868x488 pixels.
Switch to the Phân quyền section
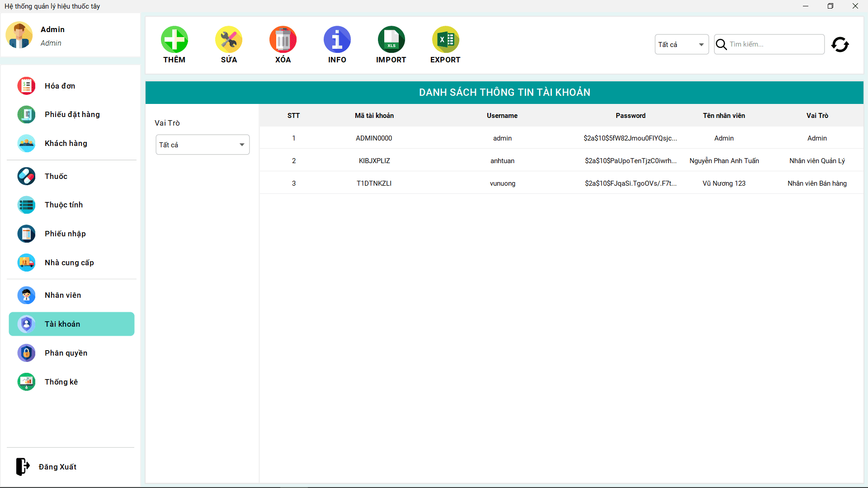[x=66, y=353]
